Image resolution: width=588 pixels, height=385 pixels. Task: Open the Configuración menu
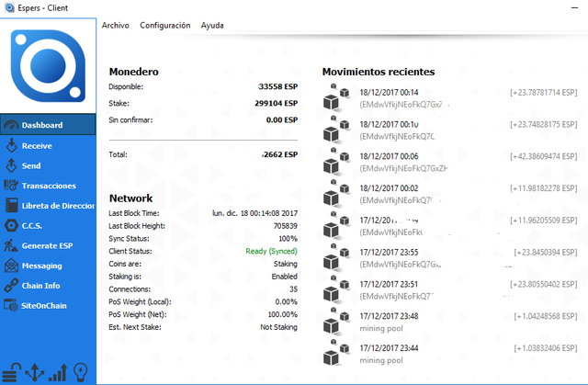pos(165,25)
